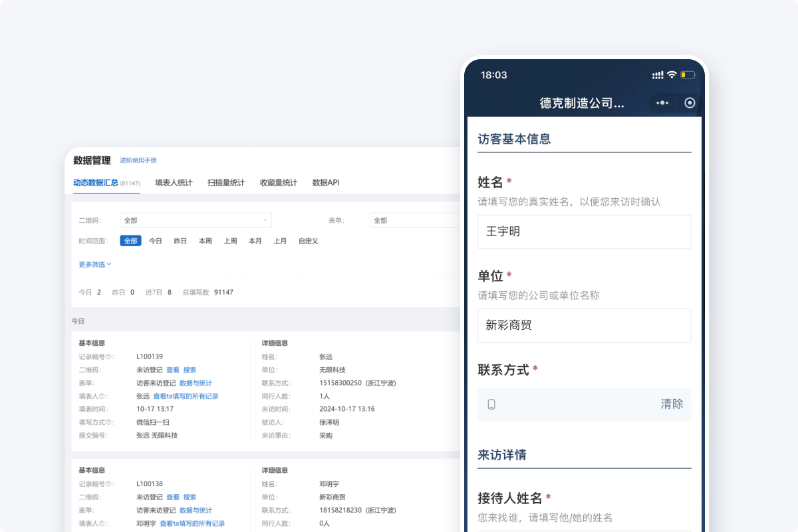Switch to the 扫描量统计 tab
The image size is (798, 532).
click(227, 182)
